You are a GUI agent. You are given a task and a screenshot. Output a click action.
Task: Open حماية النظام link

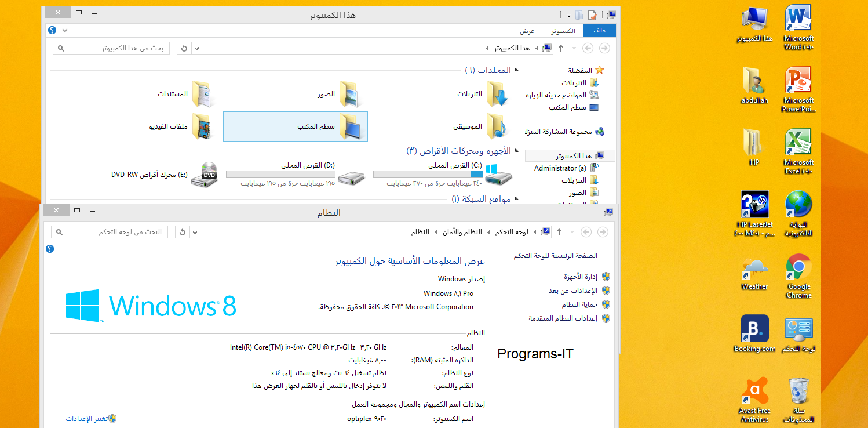click(579, 304)
